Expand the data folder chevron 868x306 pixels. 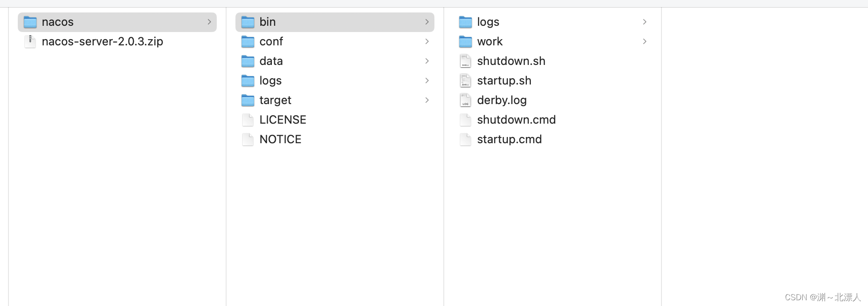coord(427,61)
